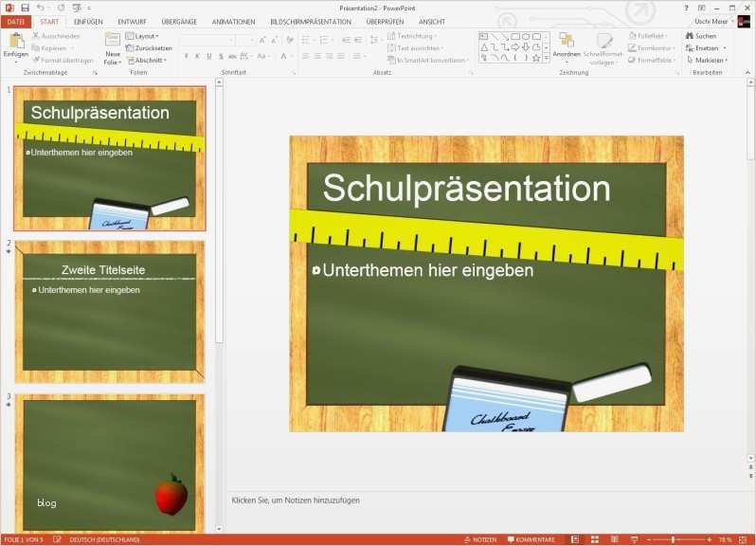Switch to the ANIMATIONEN tab
Viewport: 756px width, 546px height.
coord(233,22)
